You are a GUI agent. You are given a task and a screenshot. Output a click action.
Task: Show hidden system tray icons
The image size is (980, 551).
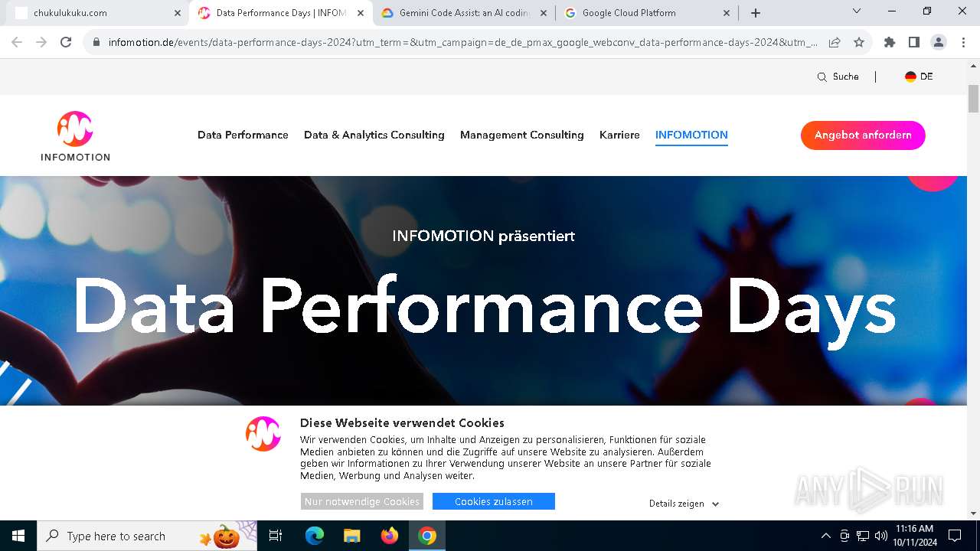coord(825,536)
